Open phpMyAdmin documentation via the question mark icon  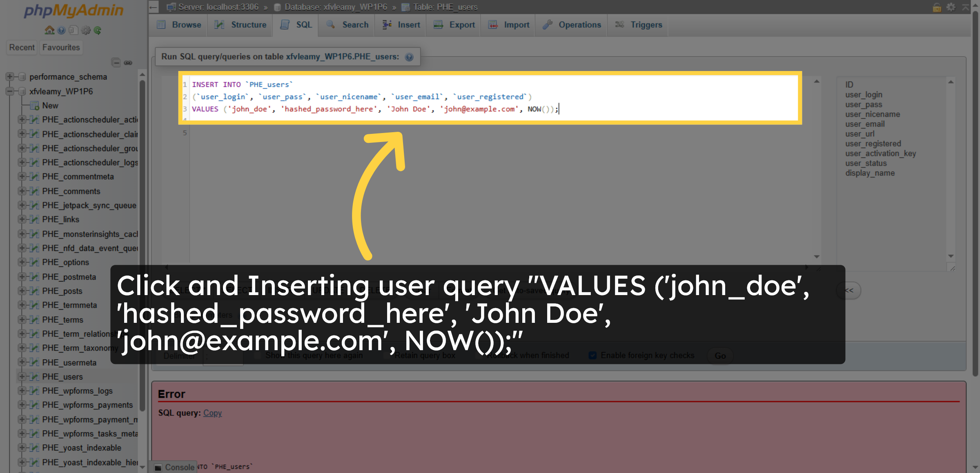coord(61,30)
